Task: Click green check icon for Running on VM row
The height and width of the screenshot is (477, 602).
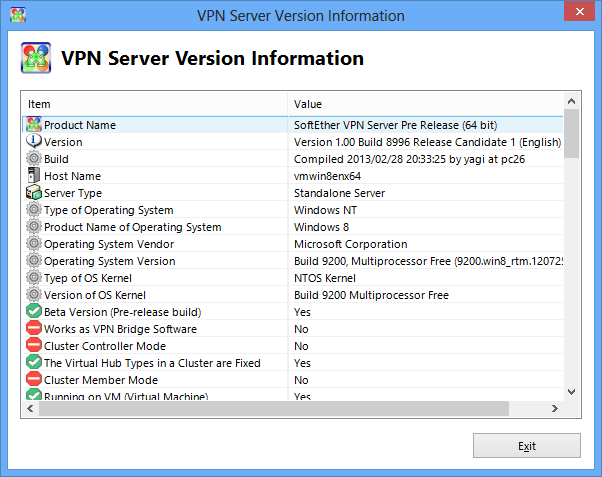Action: (x=33, y=394)
